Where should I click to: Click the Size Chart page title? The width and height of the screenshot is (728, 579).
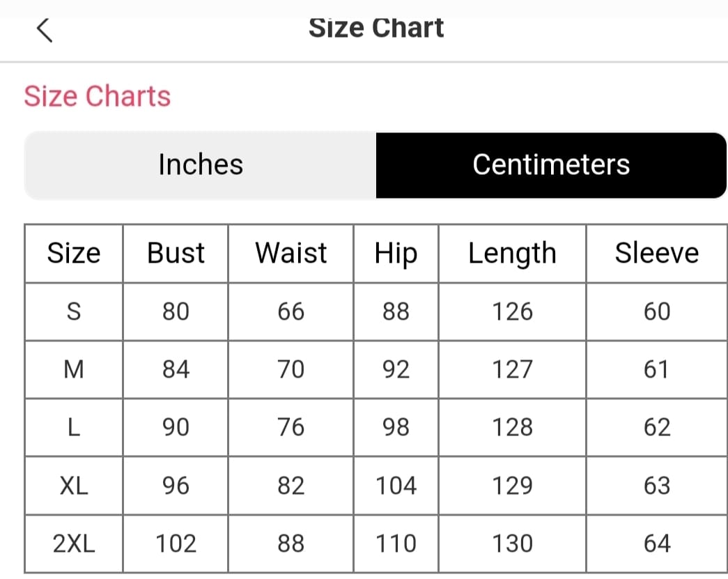[376, 28]
